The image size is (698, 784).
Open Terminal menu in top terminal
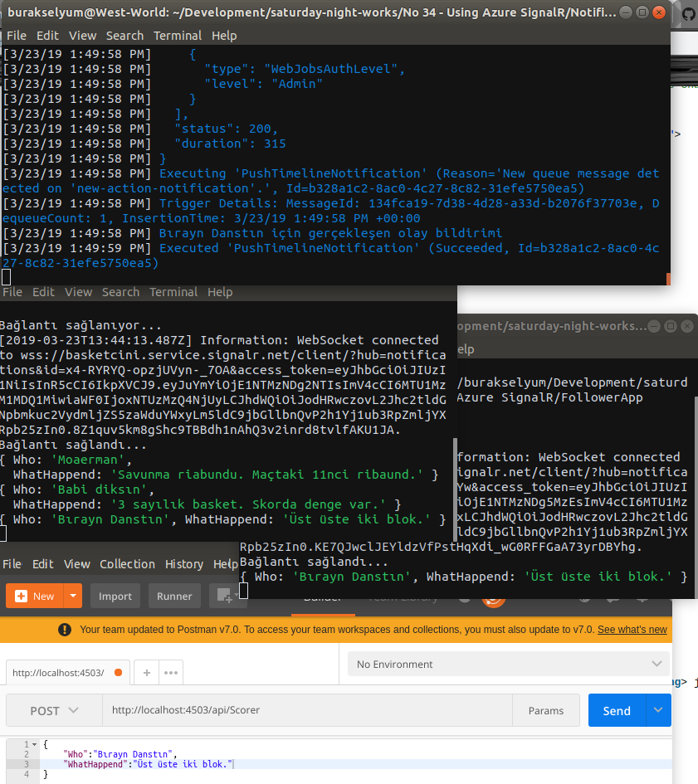point(173,36)
